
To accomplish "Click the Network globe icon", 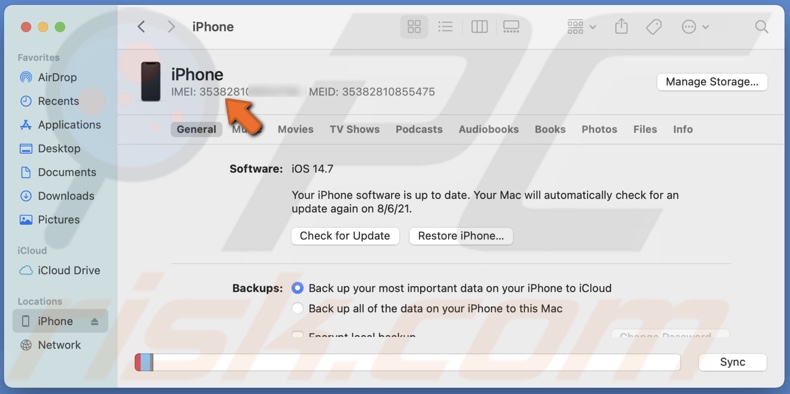I will tap(25, 345).
